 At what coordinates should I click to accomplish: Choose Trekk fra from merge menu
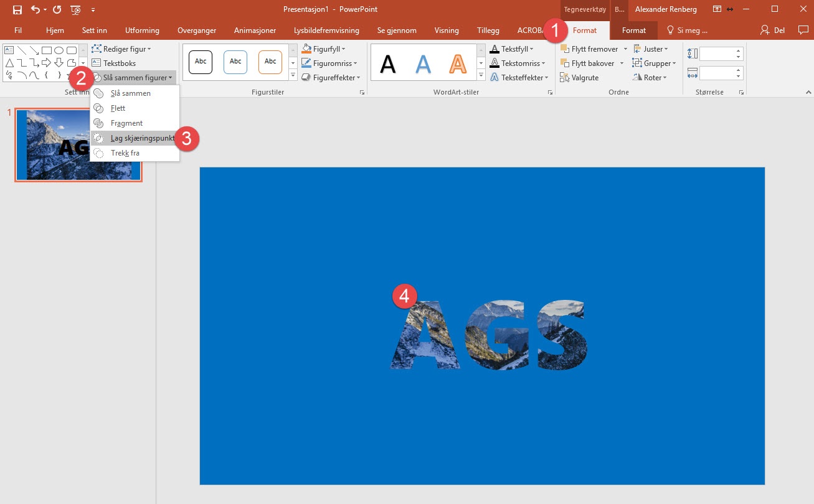(135, 153)
